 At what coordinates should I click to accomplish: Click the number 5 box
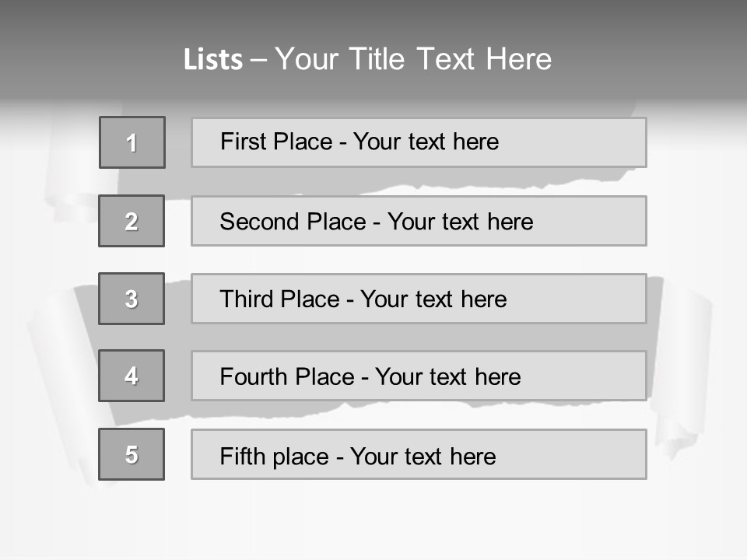132,454
